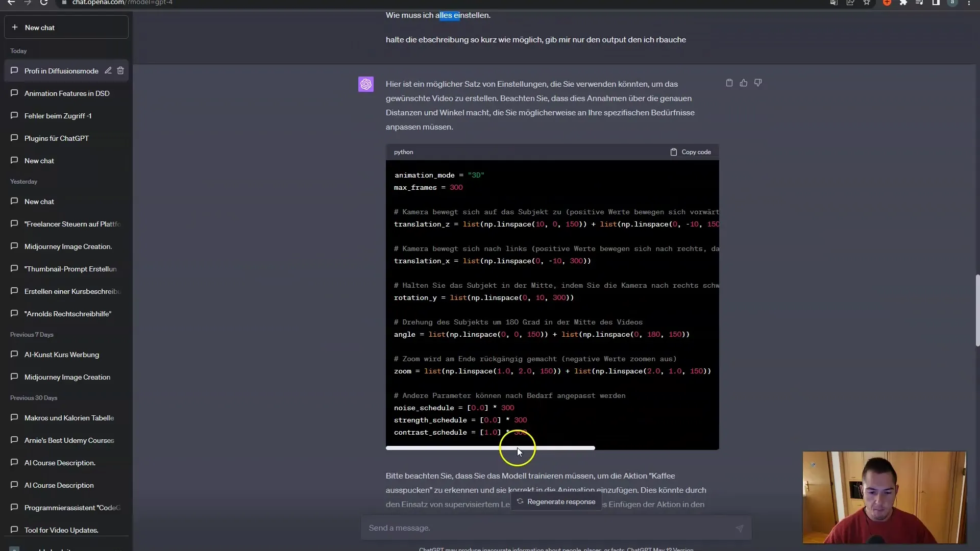
Task: Open the Profi in Difusionsmode chat
Action: pyautogui.click(x=61, y=70)
